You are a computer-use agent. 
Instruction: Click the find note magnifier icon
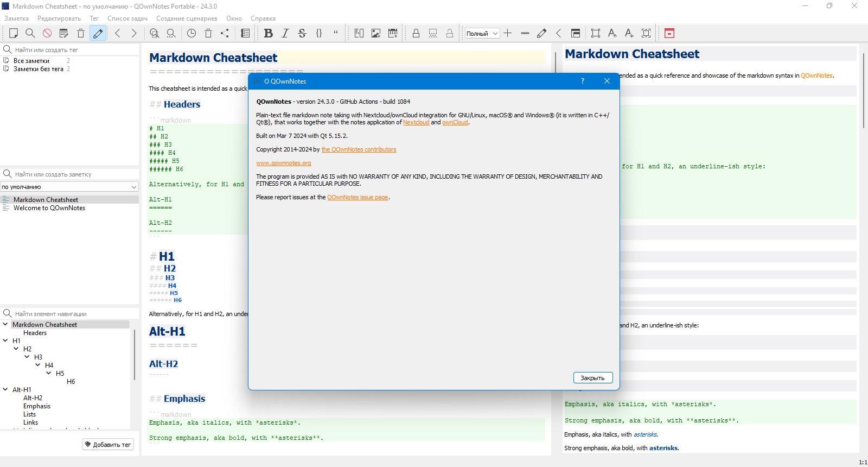[30, 33]
